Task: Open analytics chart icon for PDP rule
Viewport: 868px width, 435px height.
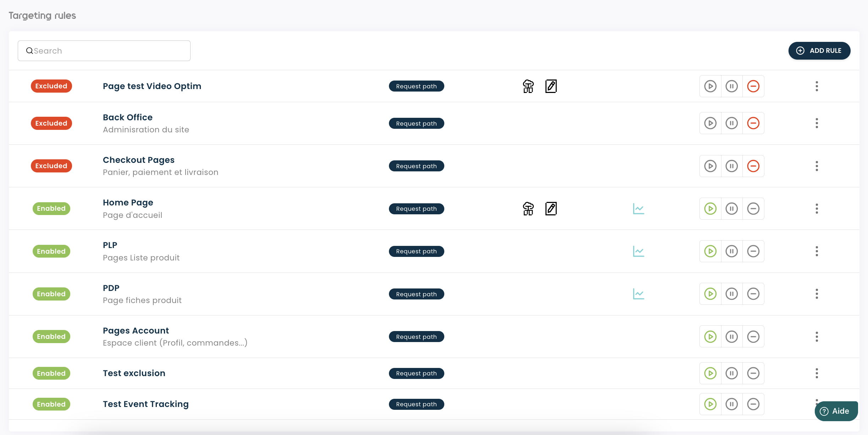Action: point(638,294)
